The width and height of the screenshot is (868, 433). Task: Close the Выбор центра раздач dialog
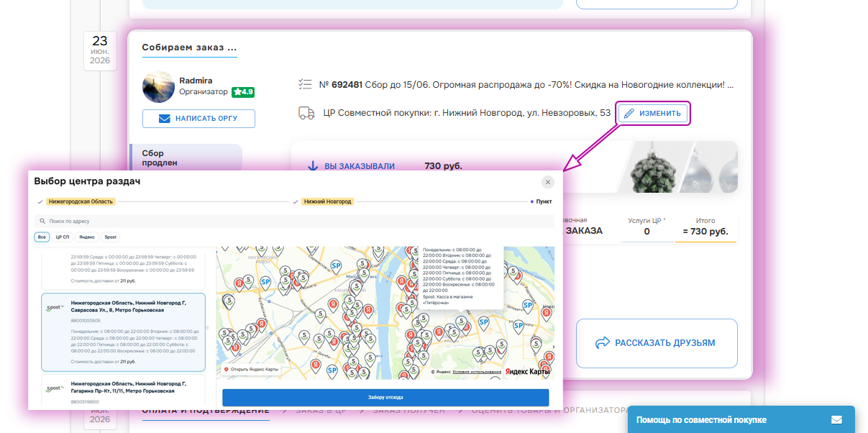click(548, 182)
